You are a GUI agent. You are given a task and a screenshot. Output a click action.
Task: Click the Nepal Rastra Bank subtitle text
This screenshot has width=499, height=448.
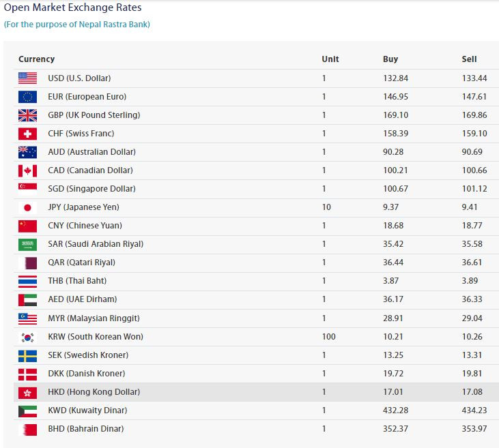coord(77,25)
